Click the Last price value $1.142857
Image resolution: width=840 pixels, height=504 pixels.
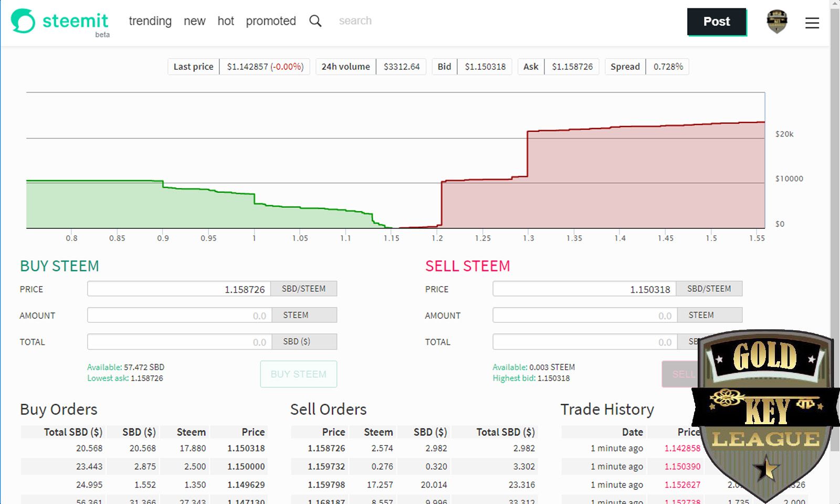point(265,67)
